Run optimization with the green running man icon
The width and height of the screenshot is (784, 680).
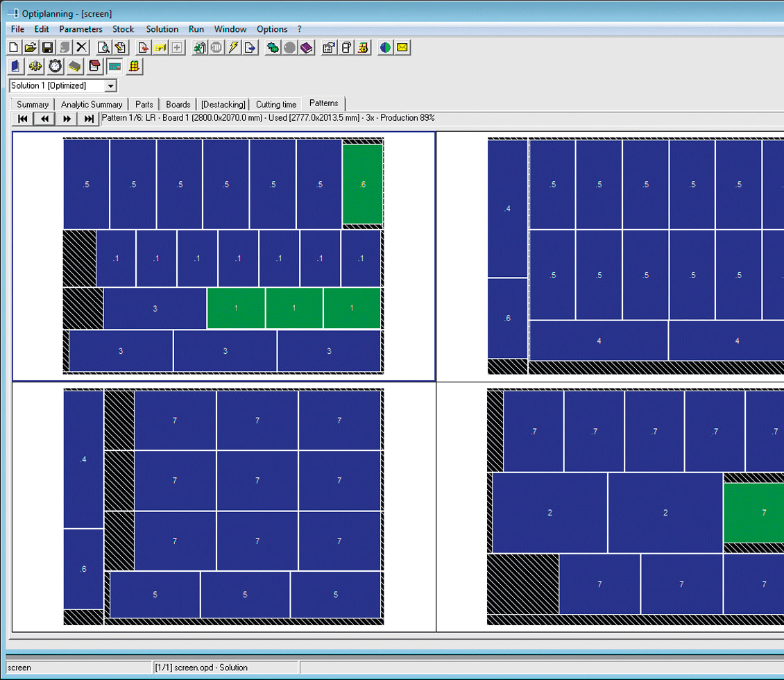[x=199, y=47]
